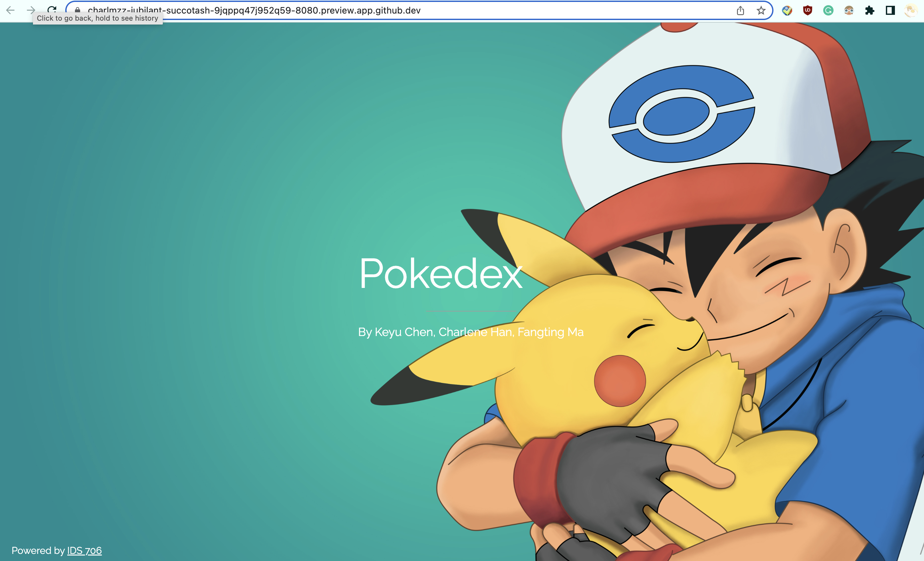Open the uBlock Origin extension
This screenshot has height=561, width=924.
click(x=808, y=11)
